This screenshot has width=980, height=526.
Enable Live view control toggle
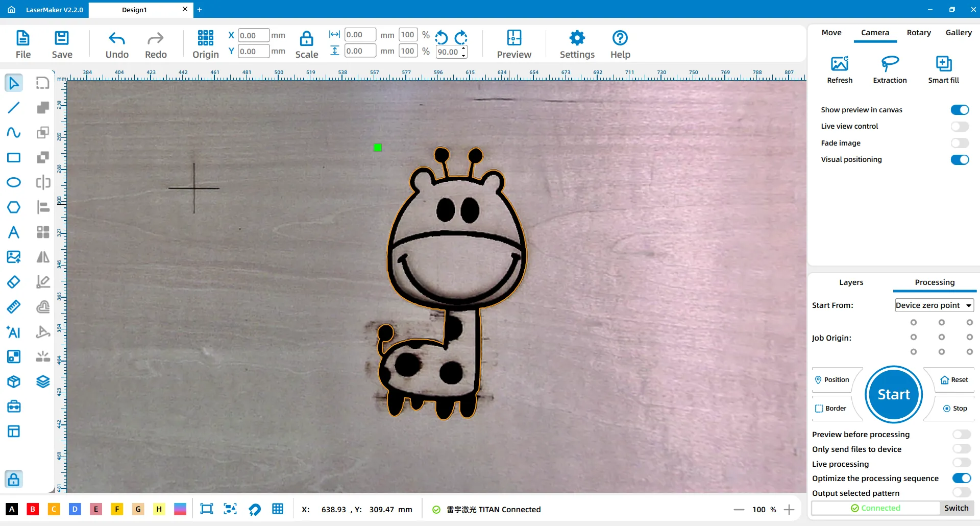click(x=960, y=126)
